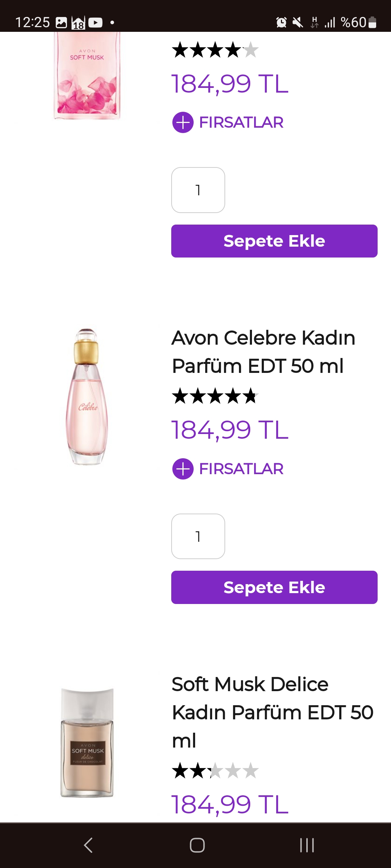The height and width of the screenshot is (868, 391).
Task: Tap the Android back navigation button
Action: pos(88,845)
